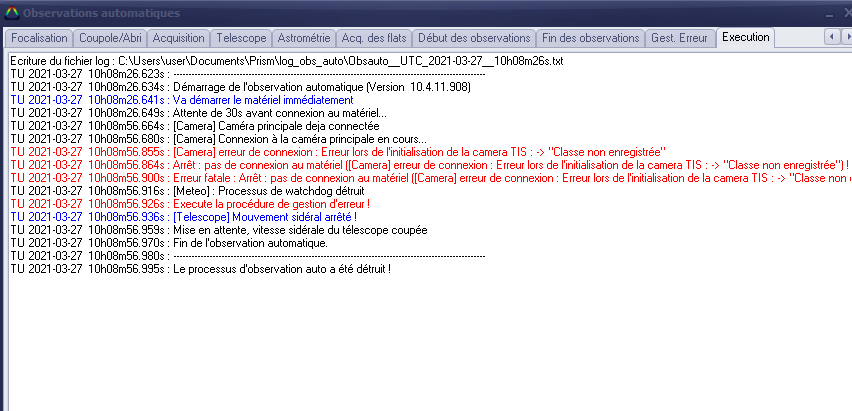Open the Gest. Erreur tab
The image size is (852, 411).
pyautogui.click(x=680, y=38)
